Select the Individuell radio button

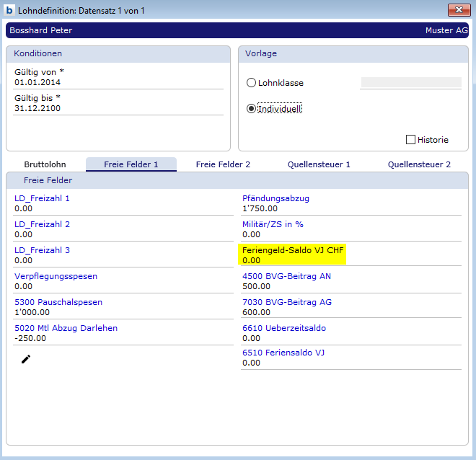click(252, 109)
